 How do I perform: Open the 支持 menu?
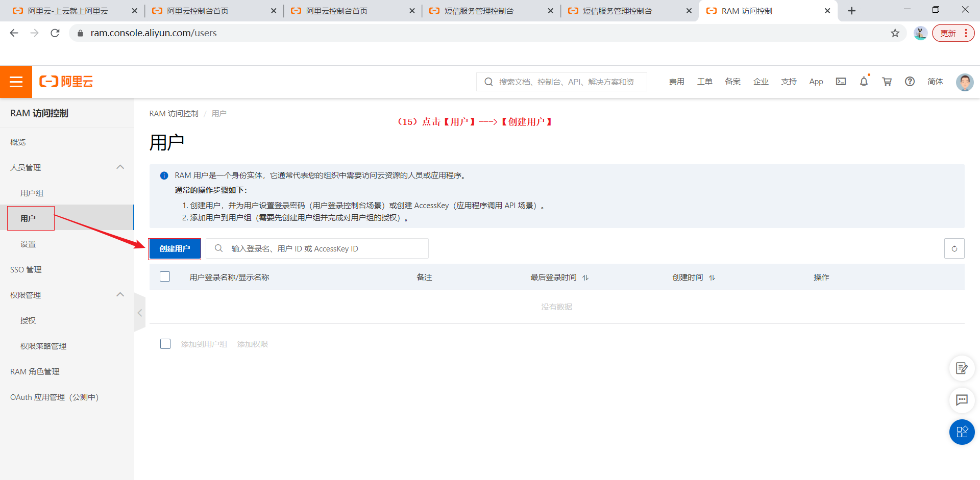[x=789, y=82]
